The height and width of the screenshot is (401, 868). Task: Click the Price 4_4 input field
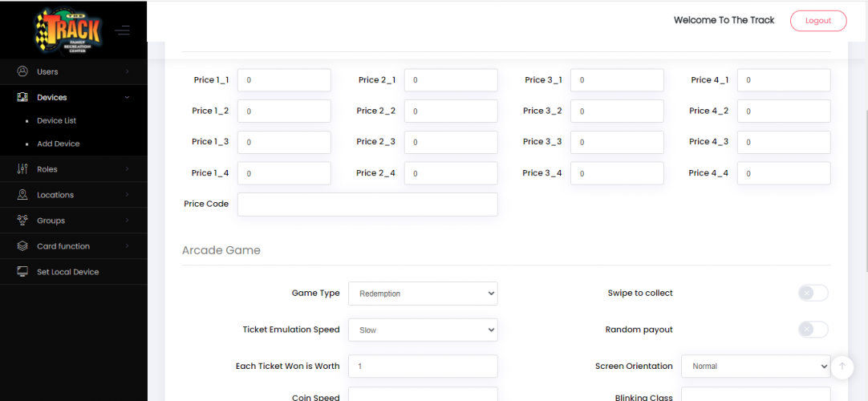(x=784, y=173)
